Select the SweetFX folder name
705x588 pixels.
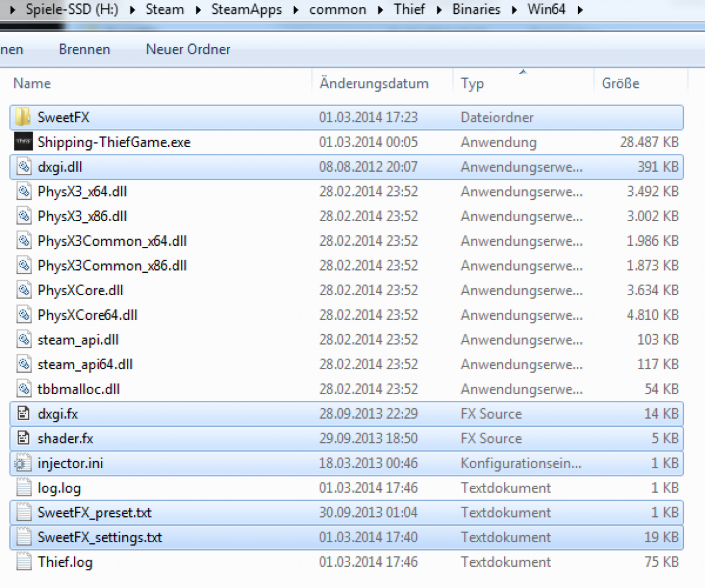[x=64, y=117]
